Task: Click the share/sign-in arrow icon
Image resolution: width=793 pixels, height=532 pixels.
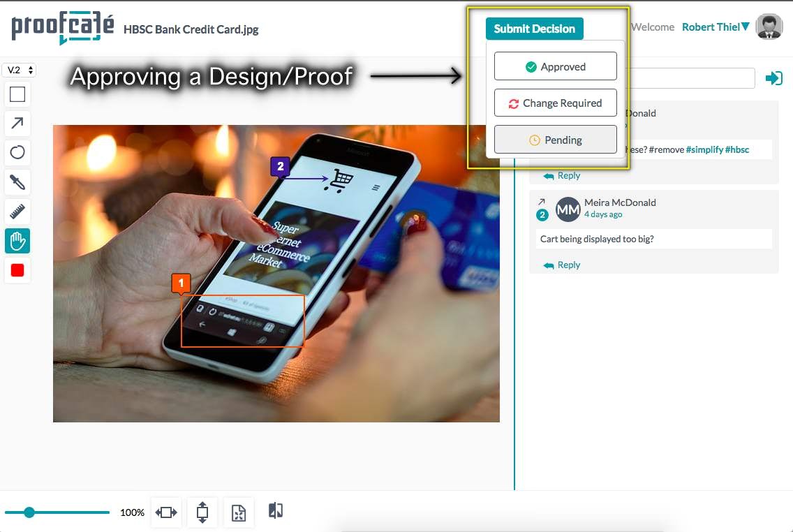Action: point(773,78)
